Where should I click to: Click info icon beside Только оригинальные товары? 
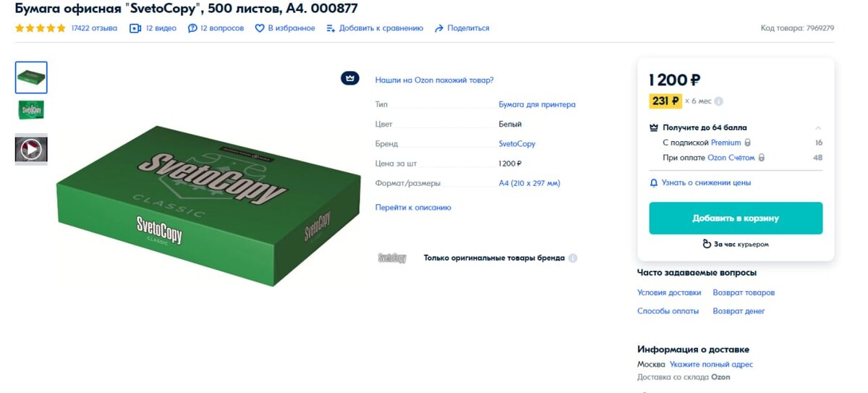click(573, 258)
